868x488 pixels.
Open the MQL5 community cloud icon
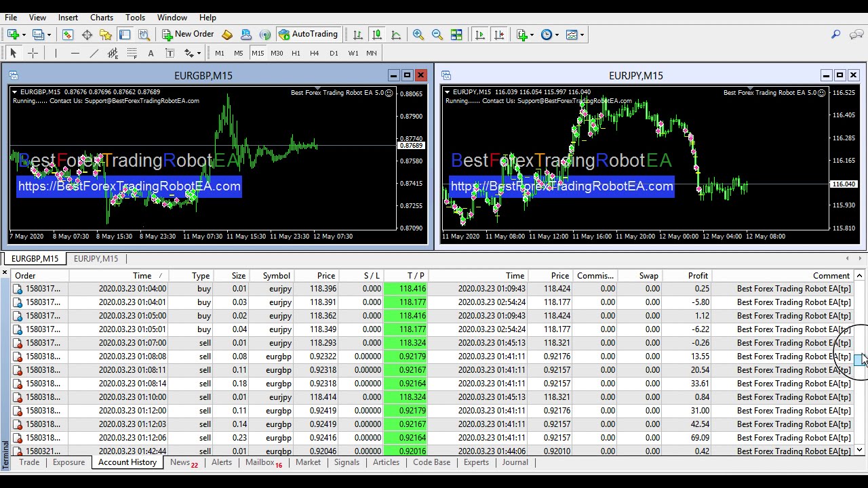point(246,35)
